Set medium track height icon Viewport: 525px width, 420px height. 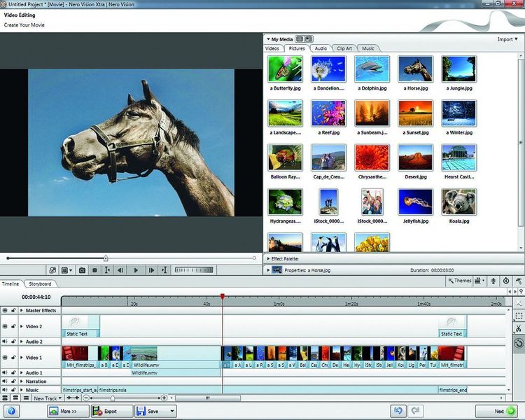pos(15,398)
